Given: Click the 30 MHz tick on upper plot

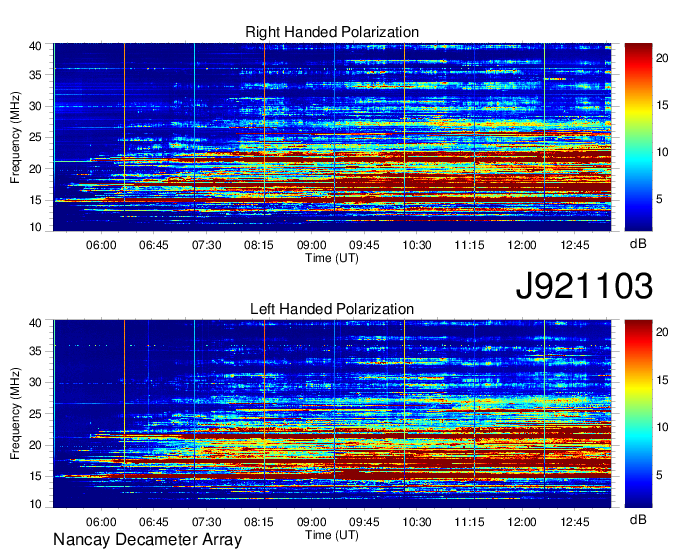Looking at the screenshot, I should 35,106.
